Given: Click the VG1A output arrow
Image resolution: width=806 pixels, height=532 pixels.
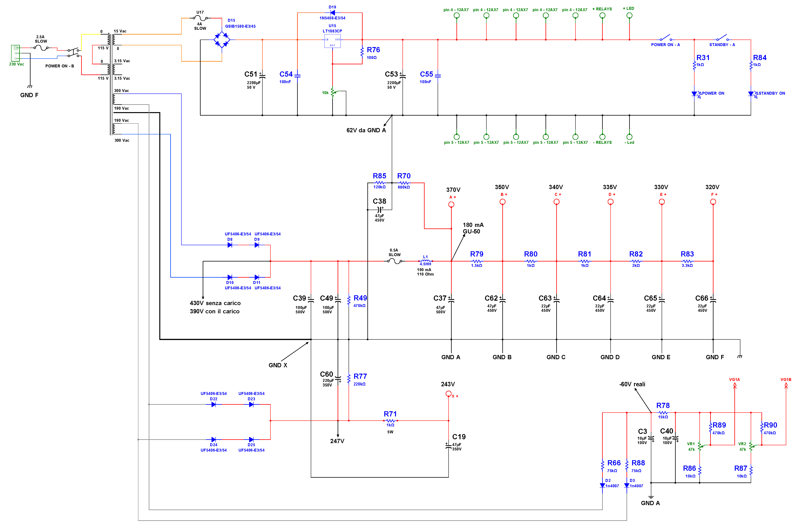Looking at the screenshot, I should click(735, 386).
